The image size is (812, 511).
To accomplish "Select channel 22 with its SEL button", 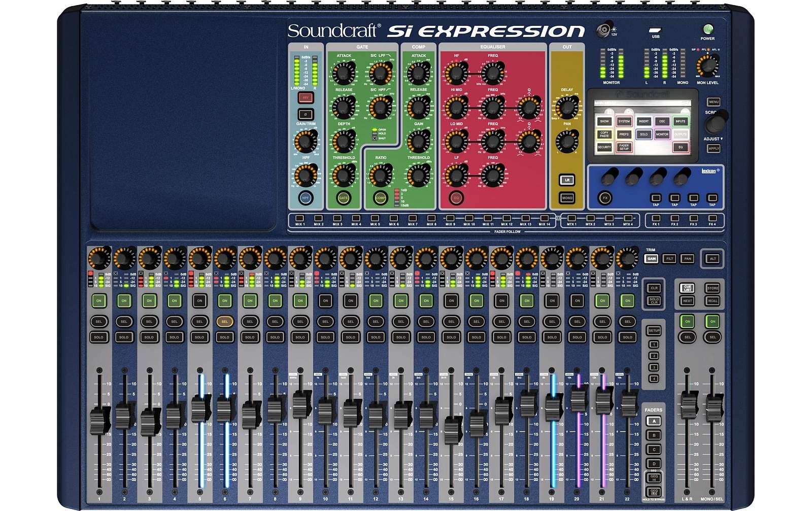I will (628, 321).
